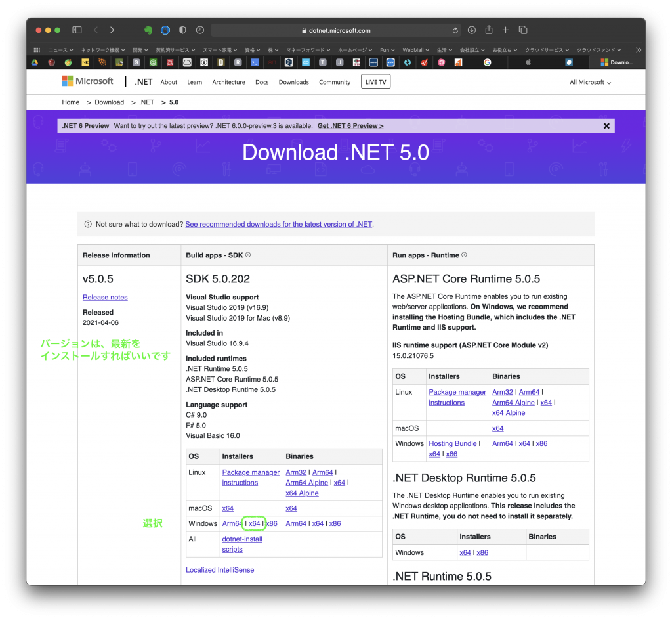The height and width of the screenshot is (620, 672).
Task: Open the Community menu item
Action: (x=335, y=82)
